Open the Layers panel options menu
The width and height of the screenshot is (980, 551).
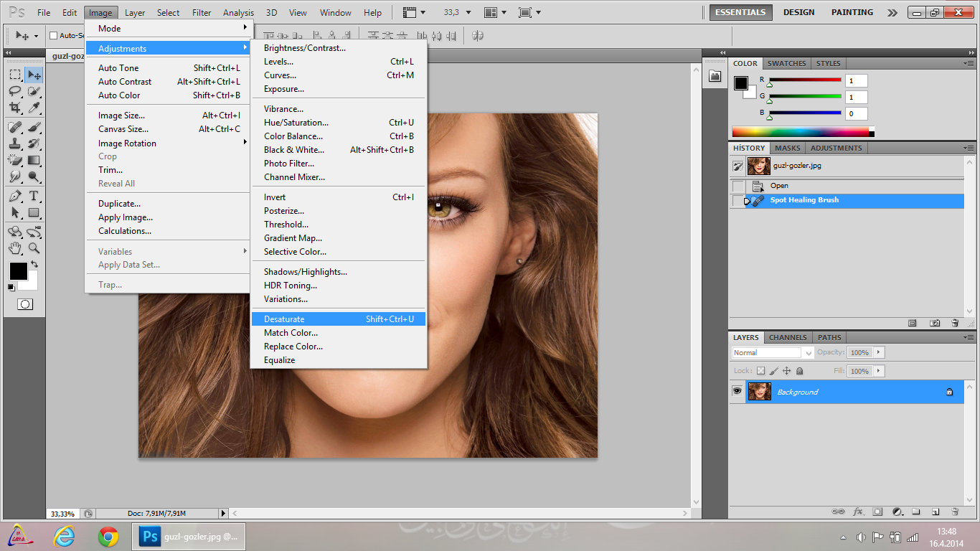[969, 337]
